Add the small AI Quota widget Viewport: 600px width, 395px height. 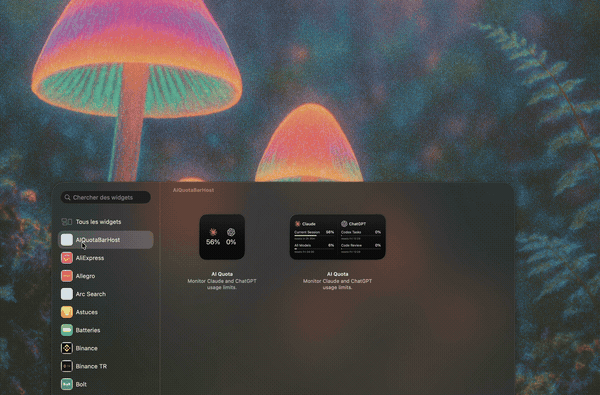(222, 237)
